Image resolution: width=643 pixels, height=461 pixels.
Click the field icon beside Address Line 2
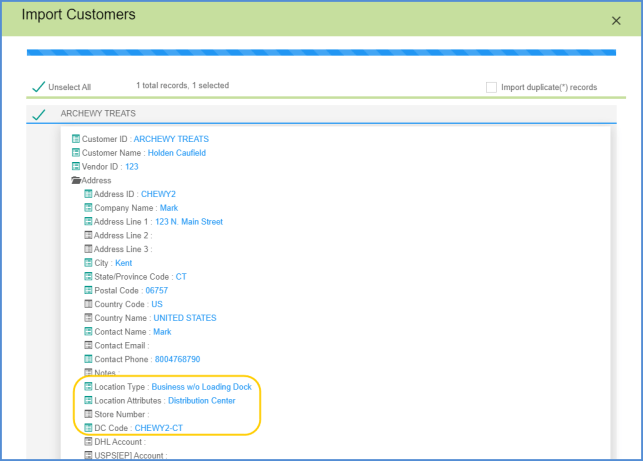[x=88, y=235]
